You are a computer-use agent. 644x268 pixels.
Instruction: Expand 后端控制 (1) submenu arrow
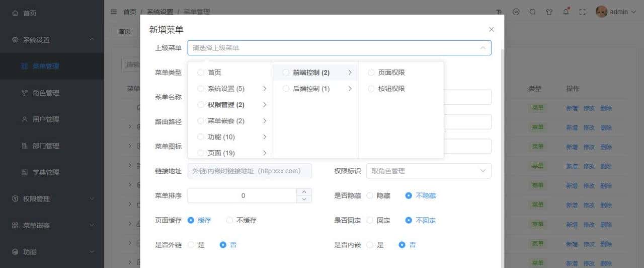click(x=350, y=89)
